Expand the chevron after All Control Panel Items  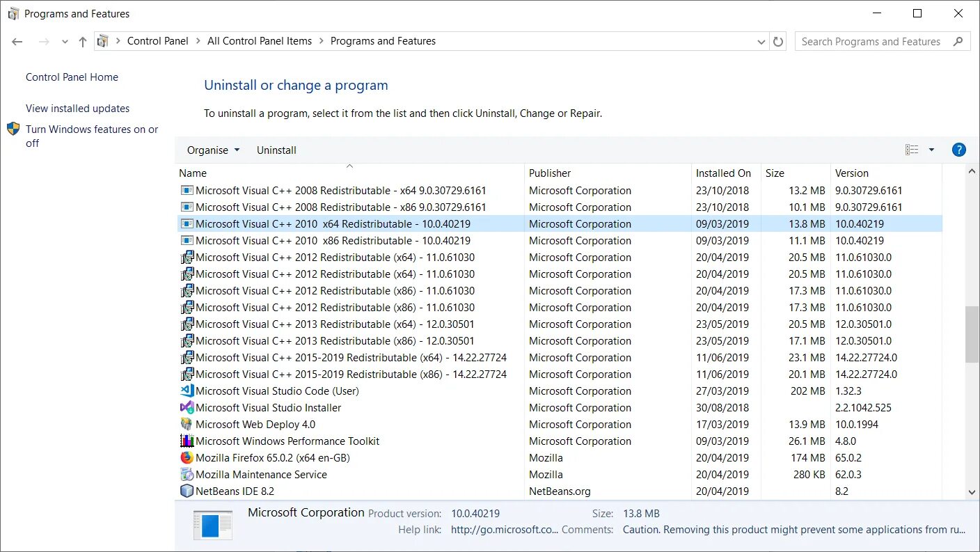pyautogui.click(x=322, y=41)
